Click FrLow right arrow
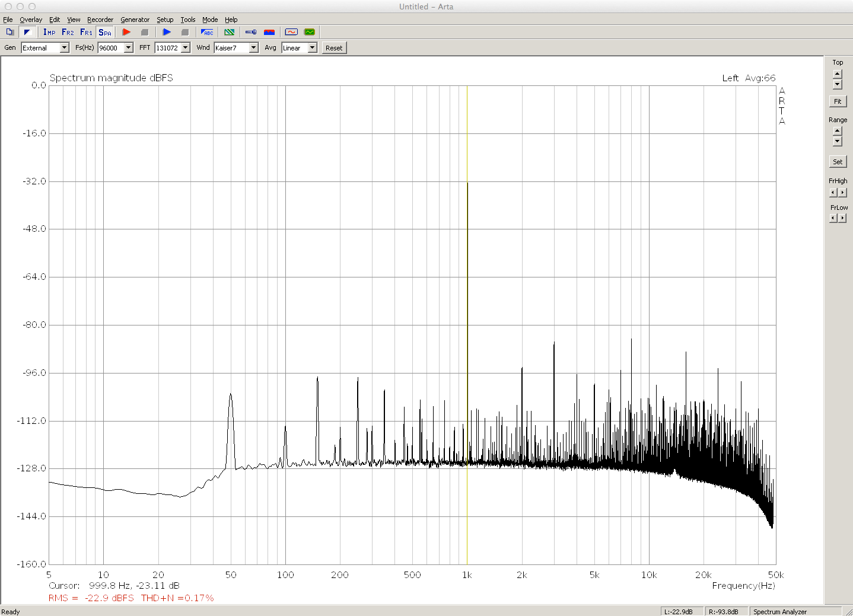The height and width of the screenshot is (616, 853). click(843, 218)
